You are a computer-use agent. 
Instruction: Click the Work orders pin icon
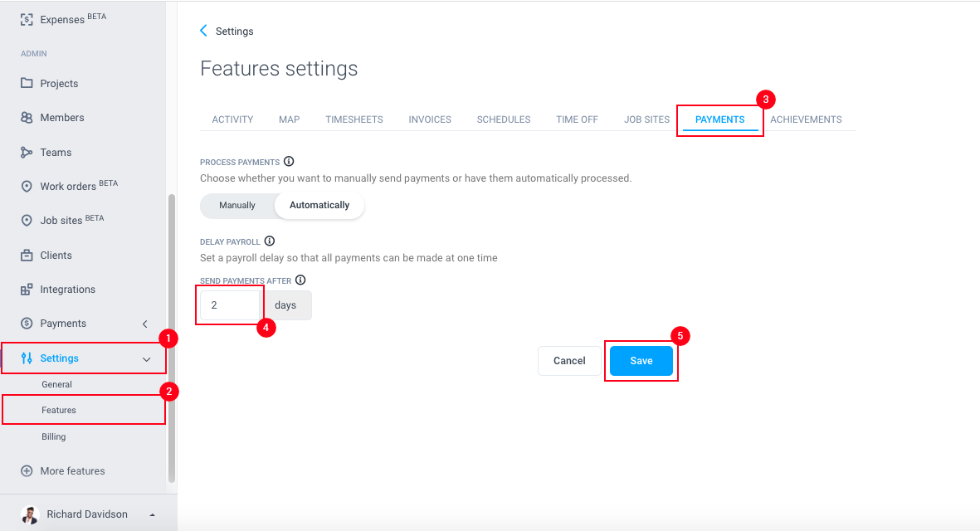point(27,187)
